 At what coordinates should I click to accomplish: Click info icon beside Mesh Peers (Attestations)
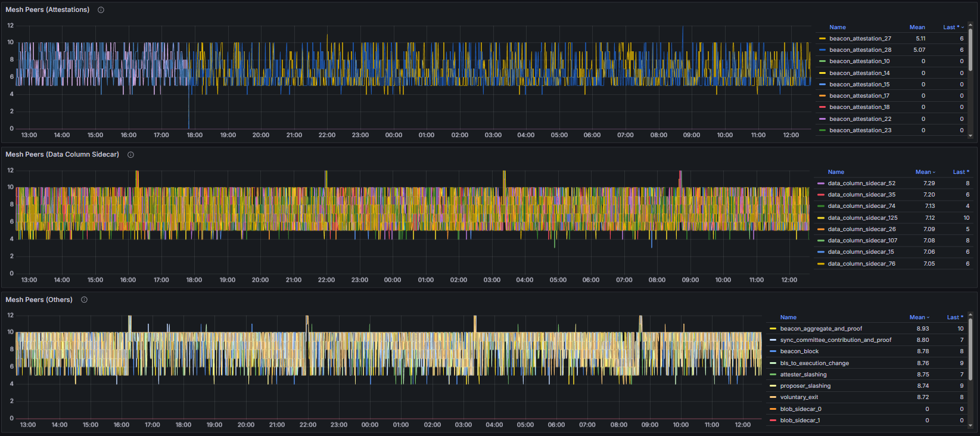(x=101, y=10)
